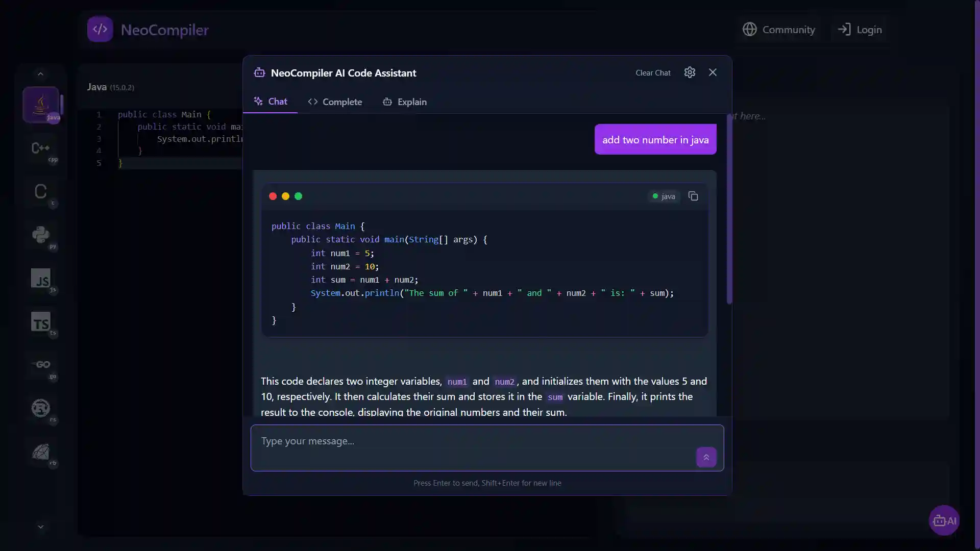Viewport: 980px width, 551px height.
Task: Select the C language icon
Action: pyautogui.click(x=41, y=191)
